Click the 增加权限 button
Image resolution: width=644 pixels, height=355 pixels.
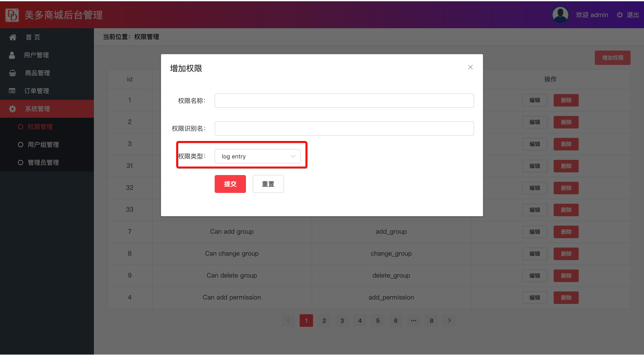pos(612,58)
